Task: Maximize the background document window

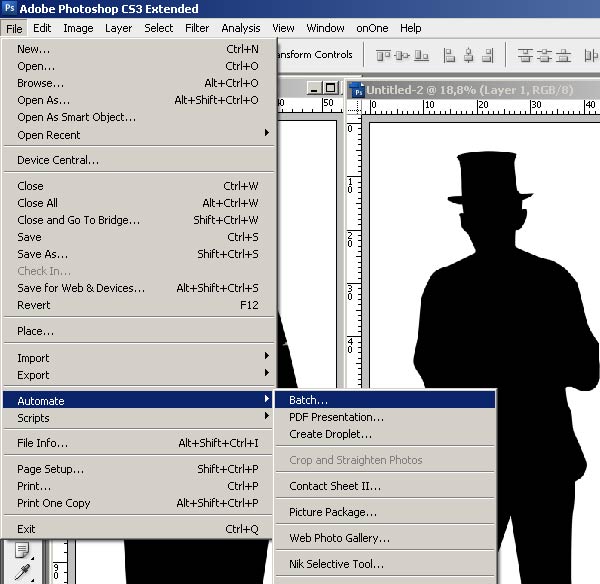Action: click(x=331, y=88)
